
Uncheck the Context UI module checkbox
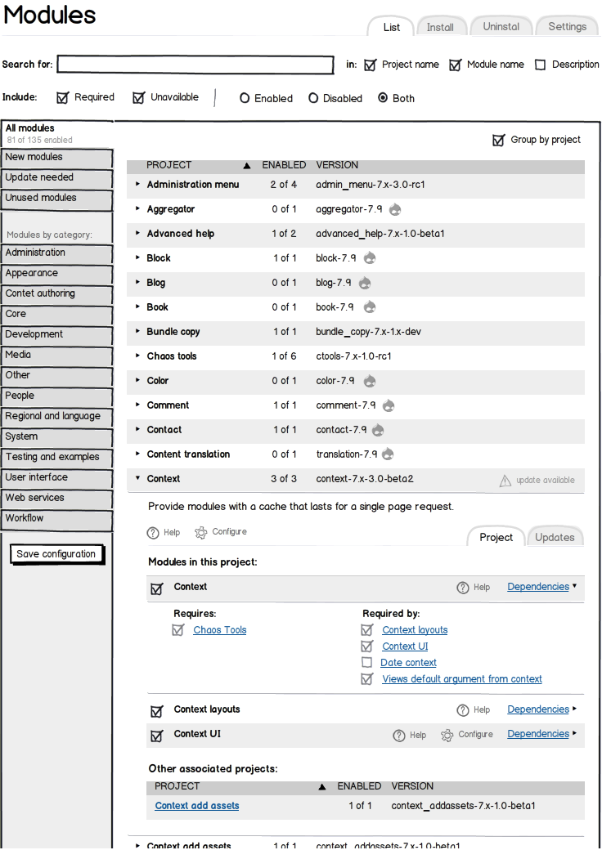tap(157, 736)
